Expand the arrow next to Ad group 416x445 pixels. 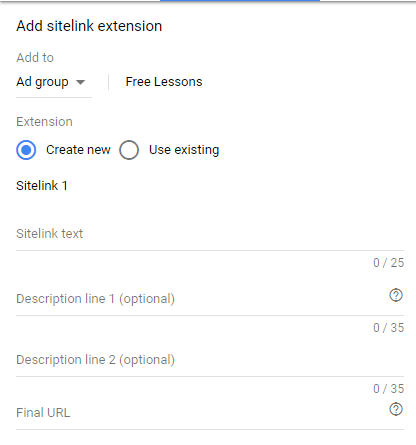coord(80,82)
